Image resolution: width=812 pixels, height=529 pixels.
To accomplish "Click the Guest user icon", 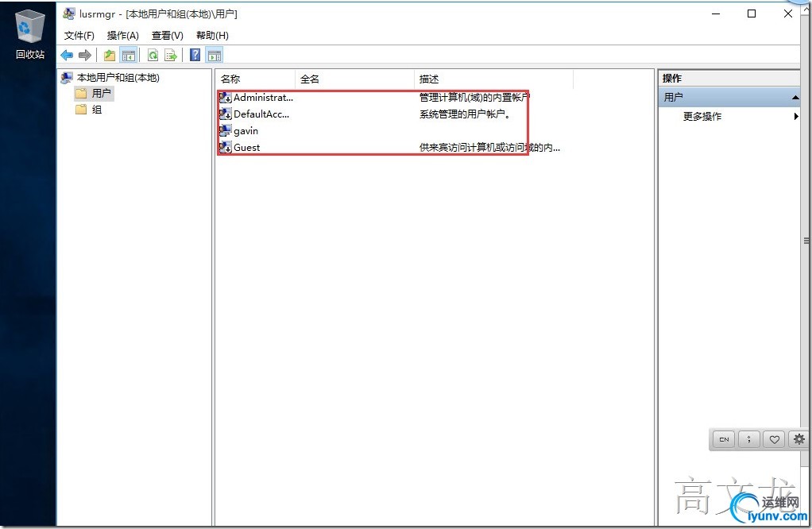I will (226, 147).
